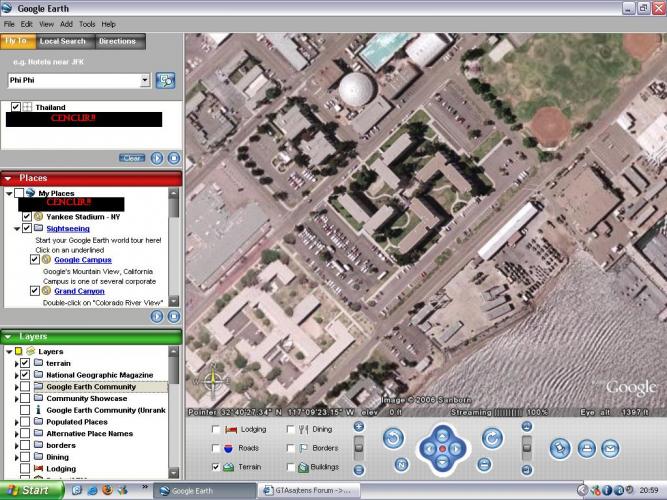
Task: Click the email envelope button
Action: pyautogui.click(x=609, y=448)
